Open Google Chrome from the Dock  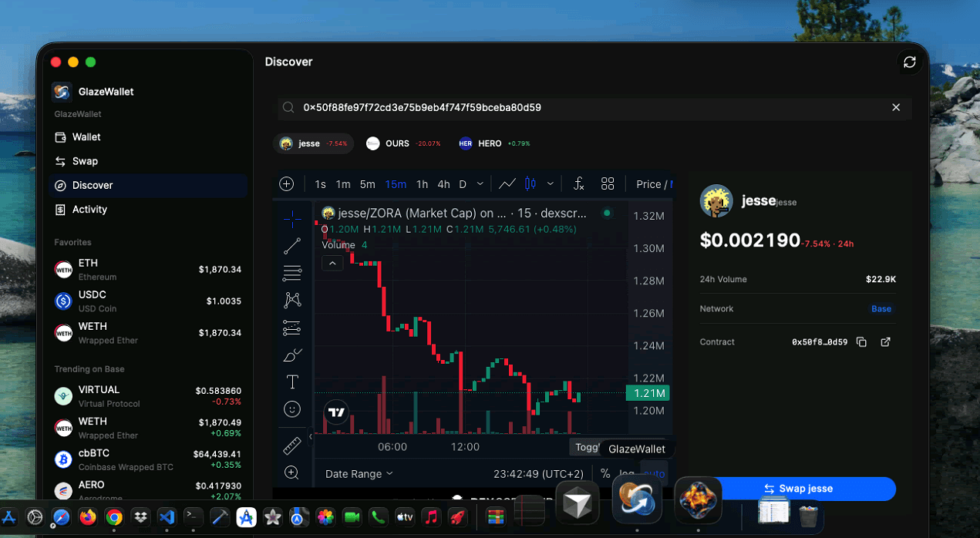(x=114, y=517)
